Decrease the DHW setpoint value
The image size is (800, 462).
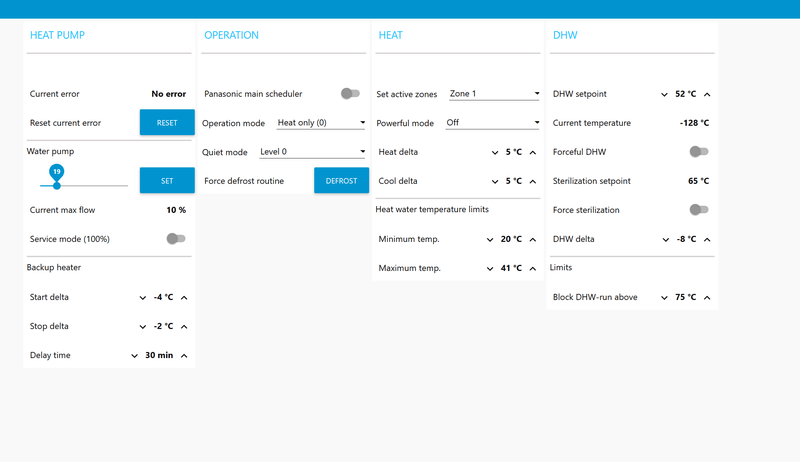[x=664, y=94]
